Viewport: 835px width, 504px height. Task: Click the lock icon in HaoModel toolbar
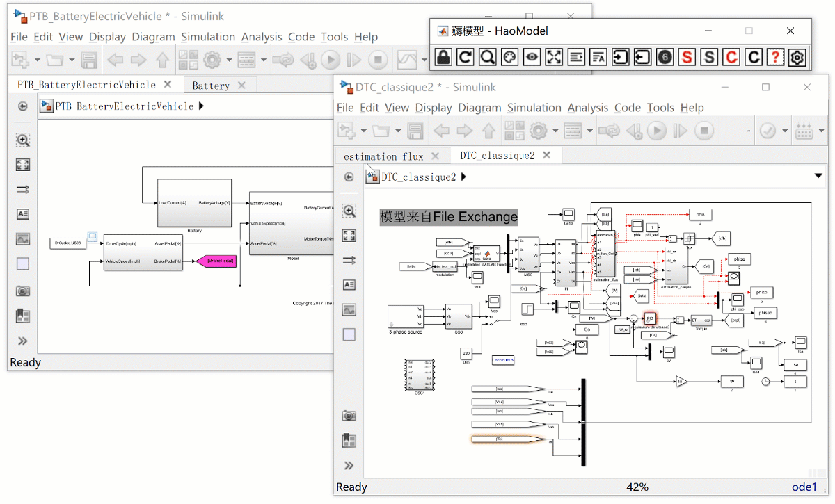(x=443, y=57)
